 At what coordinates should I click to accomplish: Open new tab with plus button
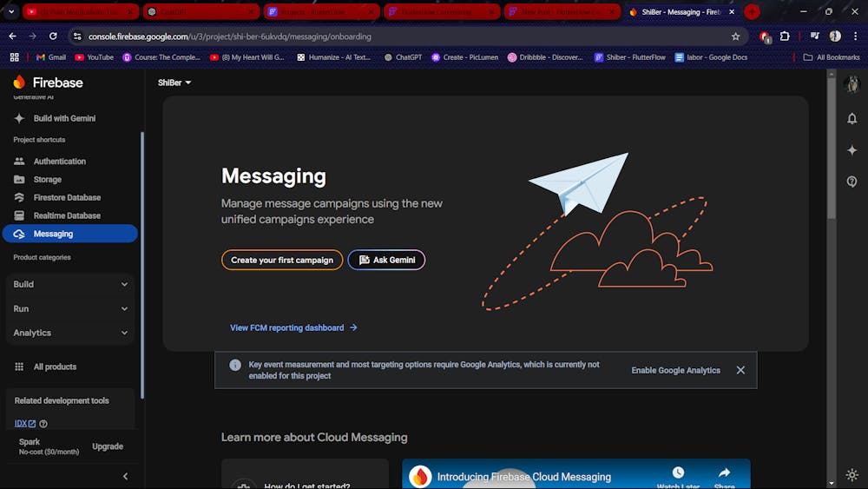point(752,11)
